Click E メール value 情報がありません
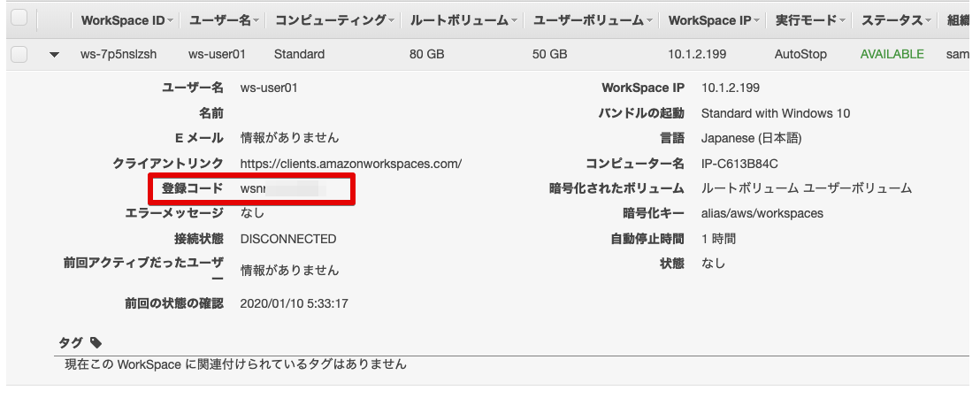 tap(289, 137)
